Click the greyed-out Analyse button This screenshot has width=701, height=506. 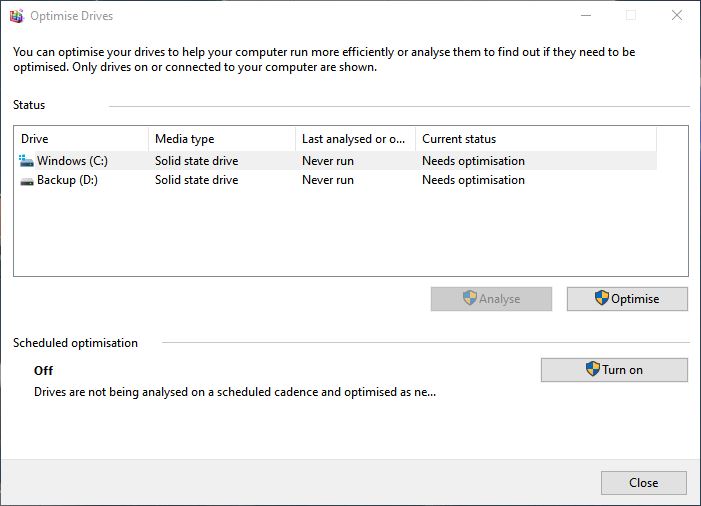(x=491, y=299)
